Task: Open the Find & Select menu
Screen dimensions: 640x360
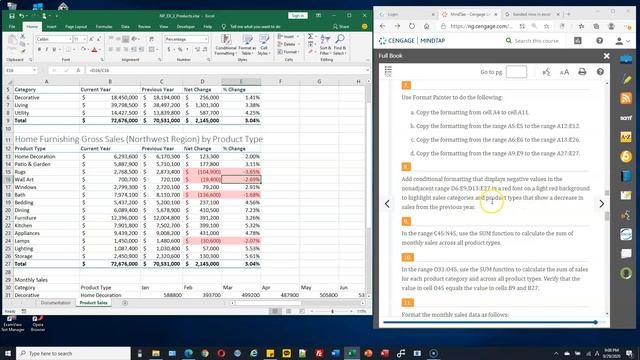Action: click(x=339, y=45)
